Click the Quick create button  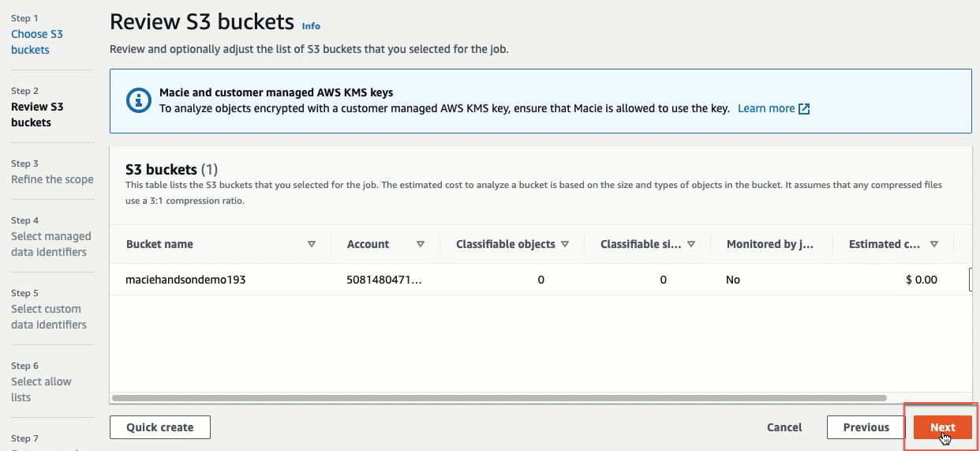[160, 427]
